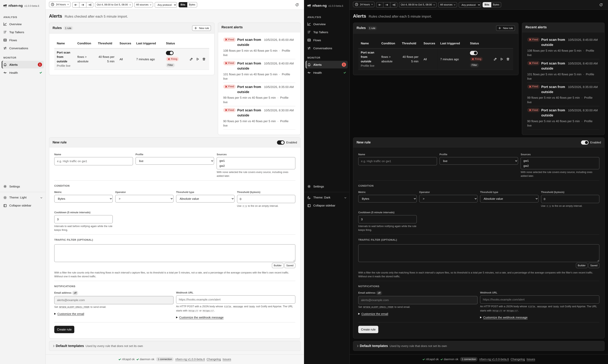Screen dimensions: 608x364
Task: Edit Port scan rule in light pane
Action: (x=191, y=59)
